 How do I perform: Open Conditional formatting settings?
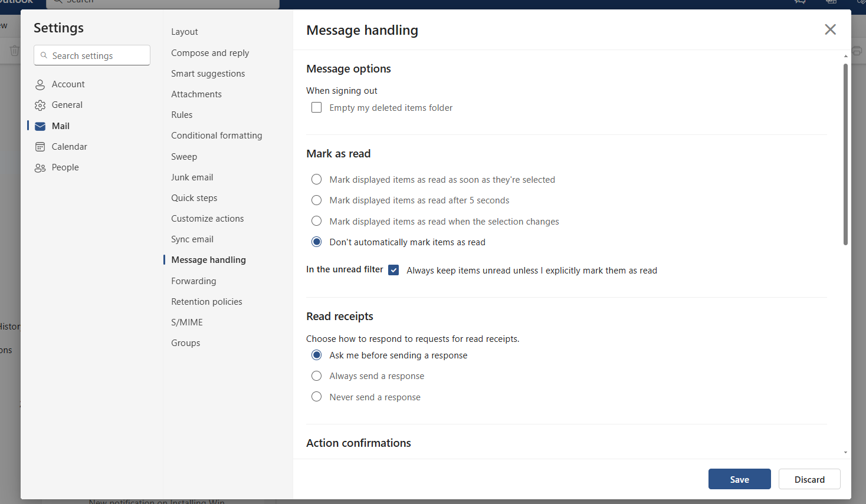click(216, 136)
